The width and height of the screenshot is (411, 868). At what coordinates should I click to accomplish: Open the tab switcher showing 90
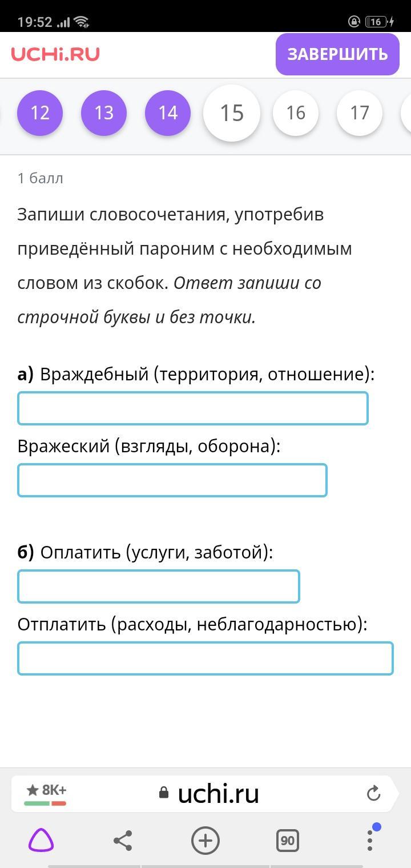[x=287, y=840]
